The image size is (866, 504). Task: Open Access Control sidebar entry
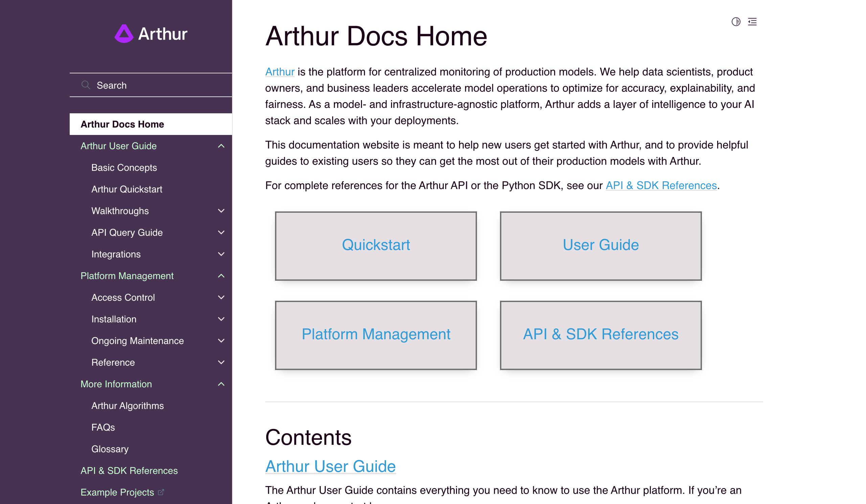coord(123,298)
